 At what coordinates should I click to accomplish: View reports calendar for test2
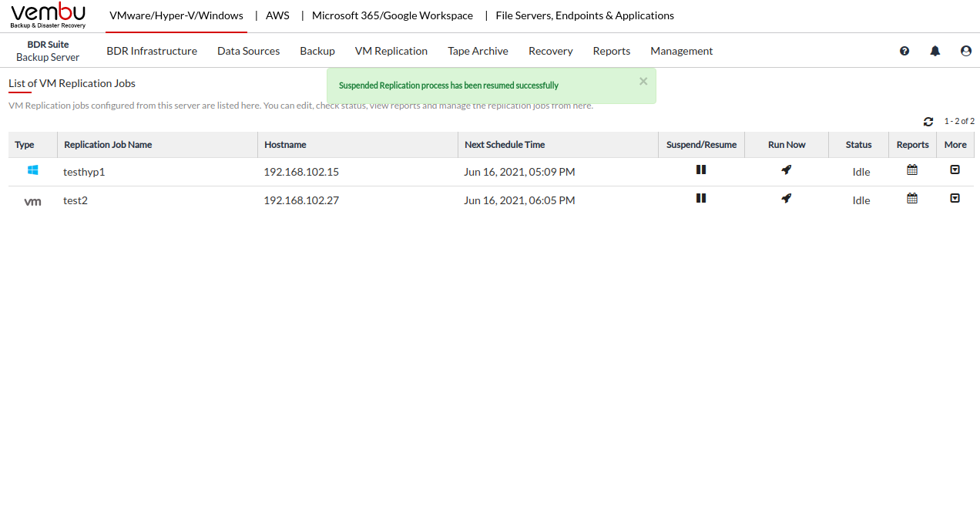tap(912, 199)
